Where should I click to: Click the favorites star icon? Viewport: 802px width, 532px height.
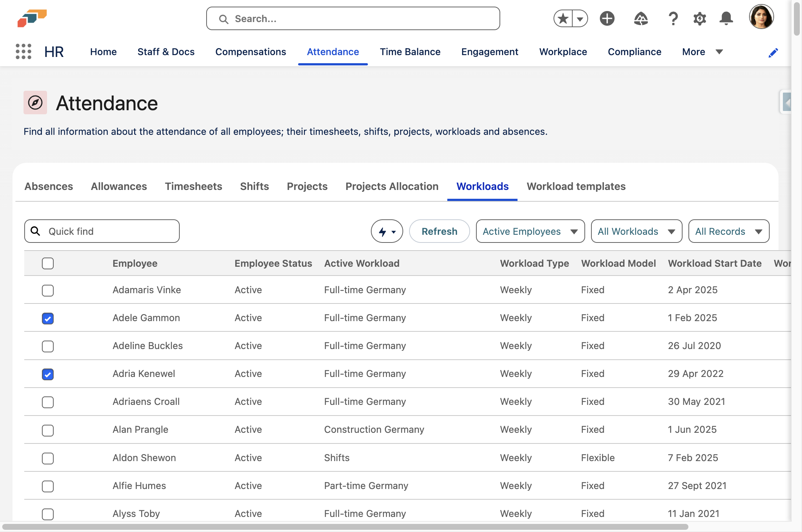(x=563, y=19)
